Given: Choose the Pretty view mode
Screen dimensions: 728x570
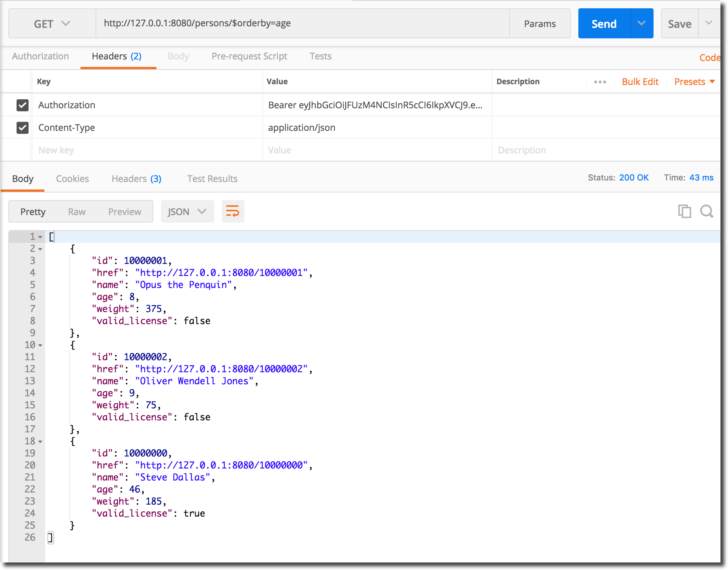Looking at the screenshot, I should point(33,212).
